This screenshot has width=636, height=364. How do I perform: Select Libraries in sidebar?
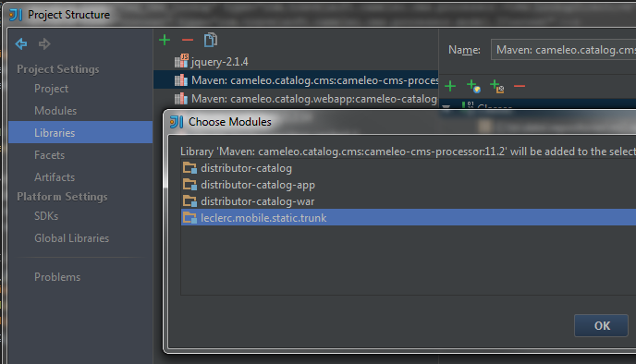(x=80, y=132)
